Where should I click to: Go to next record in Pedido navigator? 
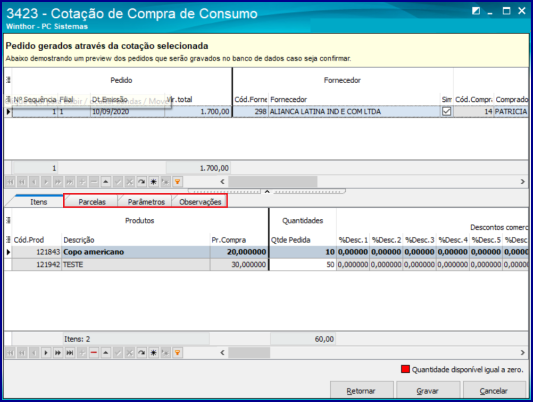point(46,182)
